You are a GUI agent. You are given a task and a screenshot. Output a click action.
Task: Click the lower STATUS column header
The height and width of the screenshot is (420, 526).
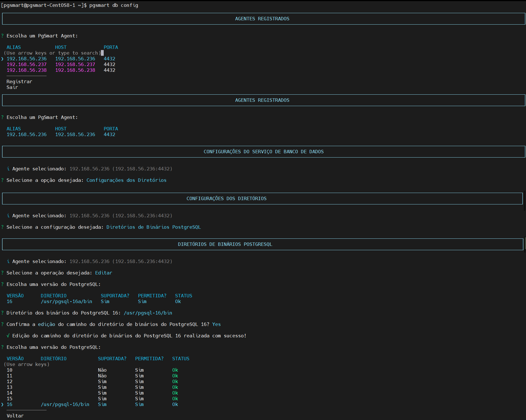click(x=181, y=359)
